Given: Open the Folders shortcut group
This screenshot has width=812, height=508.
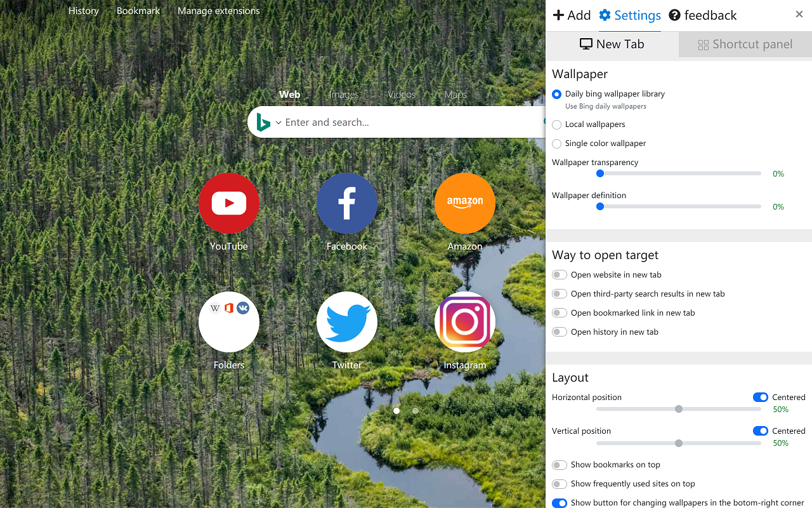Looking at the screenshot, I should [229, 322].
